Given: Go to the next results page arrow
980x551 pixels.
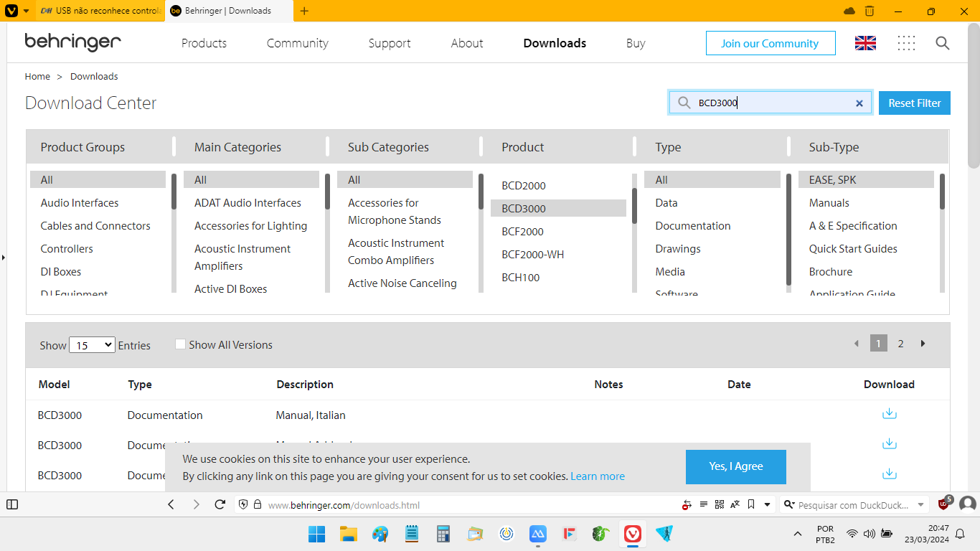Looking at the screenshot, I should pos(923,344).
